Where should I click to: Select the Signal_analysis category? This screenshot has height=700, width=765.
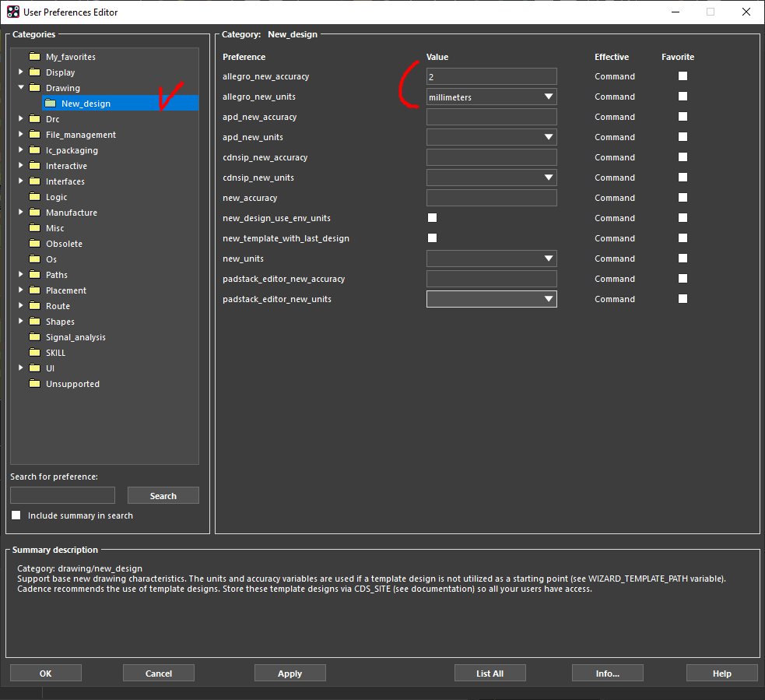[75, 337]
